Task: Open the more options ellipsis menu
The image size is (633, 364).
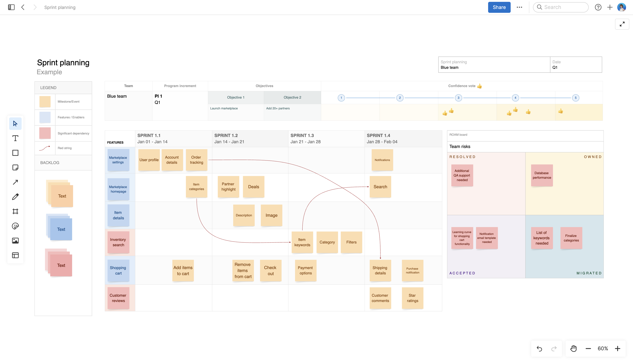Action: [520, 7]
